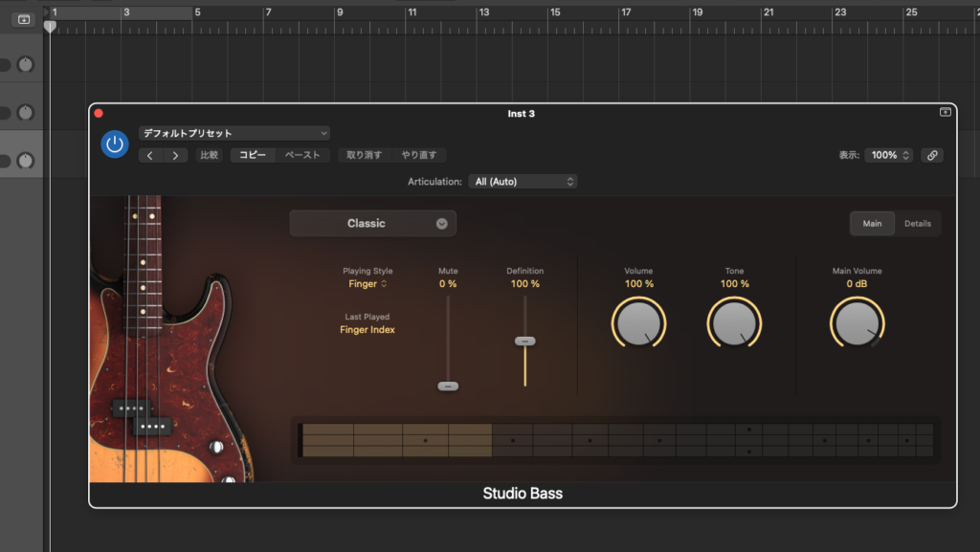Open the Articulation All (Auto) dropdown
The height and width of the screenshot is (552, 980).
click(523, 181)
